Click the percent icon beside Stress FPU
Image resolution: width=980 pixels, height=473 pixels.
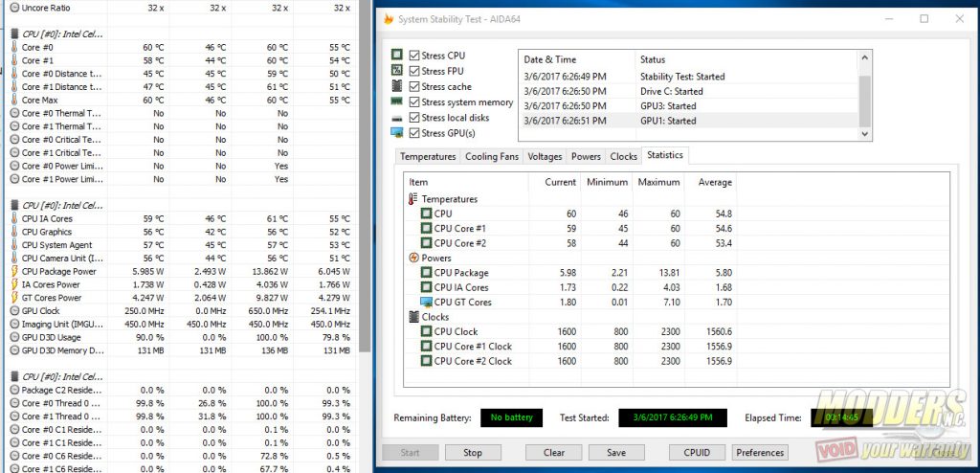(x=396, y=71)
